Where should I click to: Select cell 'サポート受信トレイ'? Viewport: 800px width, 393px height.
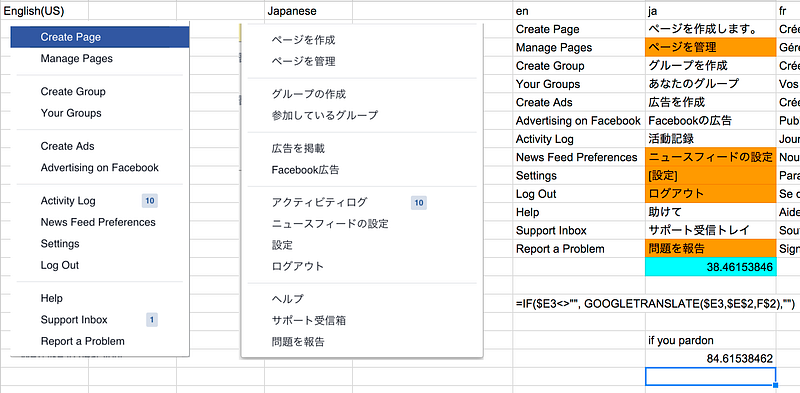[x=711, y=231]
